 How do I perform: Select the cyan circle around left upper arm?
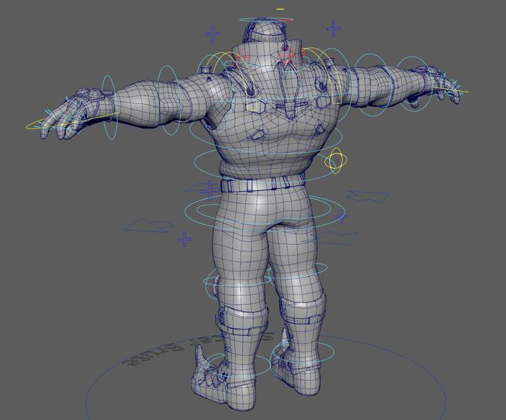(x=170, y=100)
